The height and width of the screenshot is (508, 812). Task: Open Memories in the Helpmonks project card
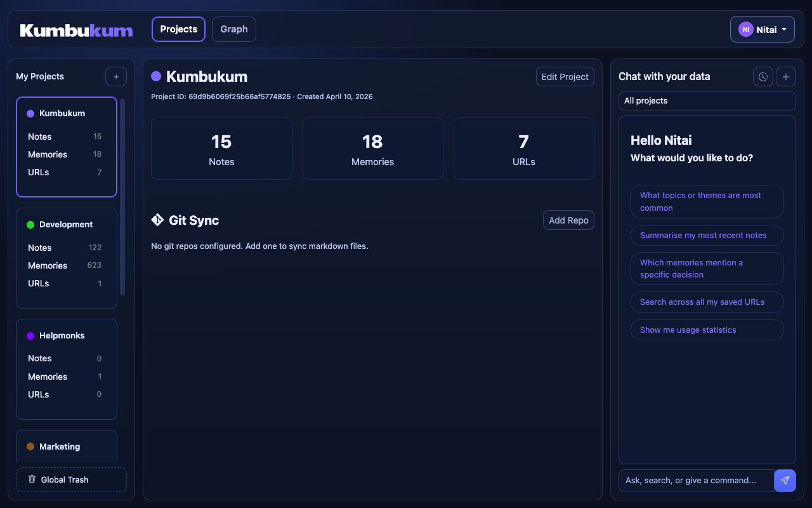tap(65, 377)
